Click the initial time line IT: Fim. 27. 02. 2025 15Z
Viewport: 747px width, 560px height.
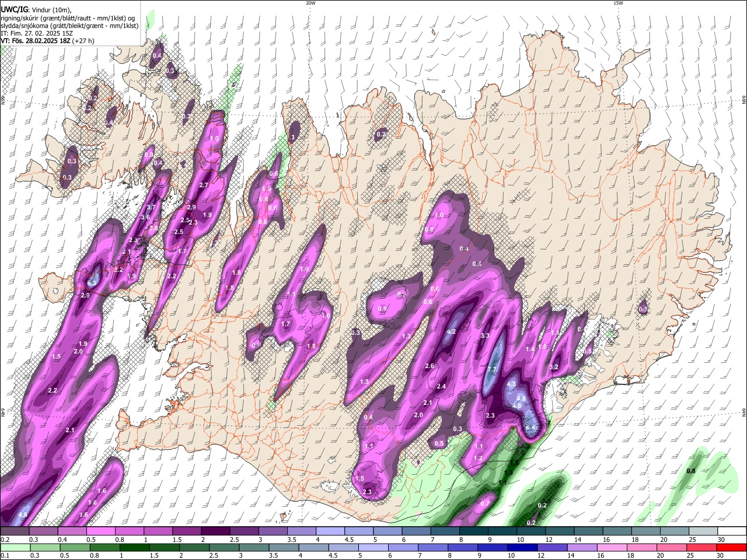click(x=37, y=33)
